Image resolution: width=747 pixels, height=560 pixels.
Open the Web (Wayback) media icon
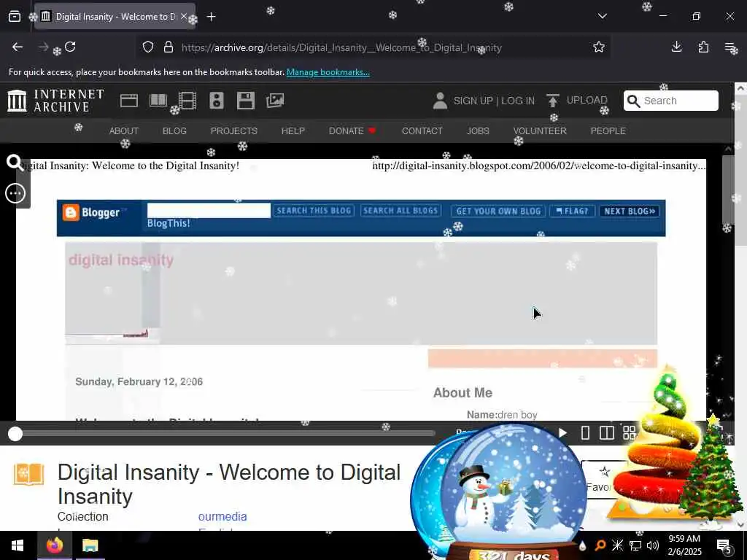pyautogui.click(x=128, y=101)
